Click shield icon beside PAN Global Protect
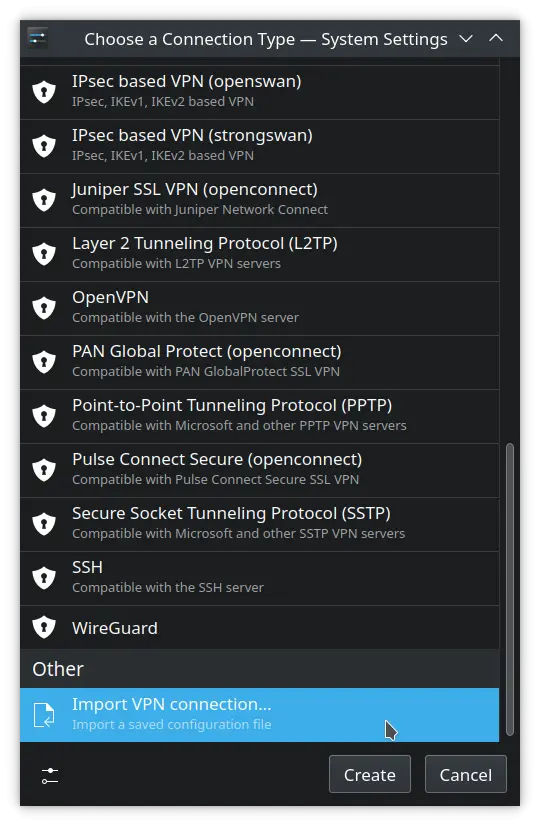The height and width of the screenshot is (826, 540). tap(44, 362)
